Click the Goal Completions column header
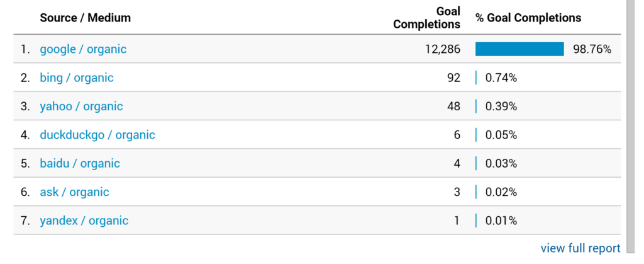The height and width of the screenshot is (264, 644). point(427,18)
